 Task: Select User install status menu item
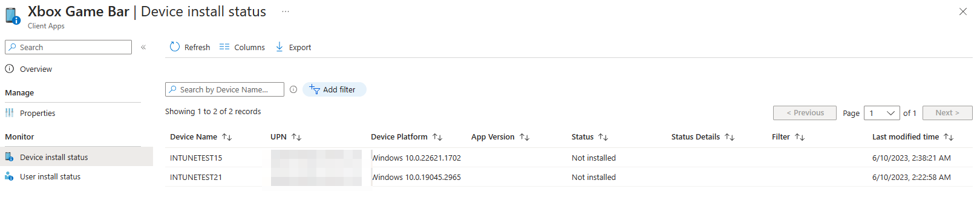coord(50,176)
